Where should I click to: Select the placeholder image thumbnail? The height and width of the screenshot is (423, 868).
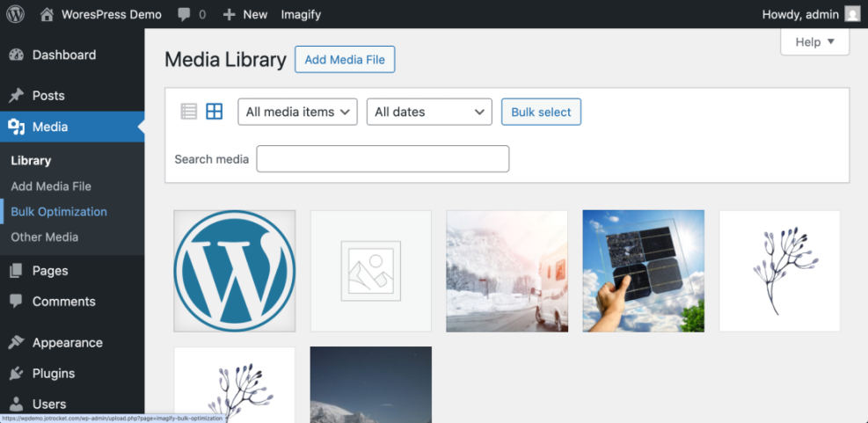click(x=371, y=271)
